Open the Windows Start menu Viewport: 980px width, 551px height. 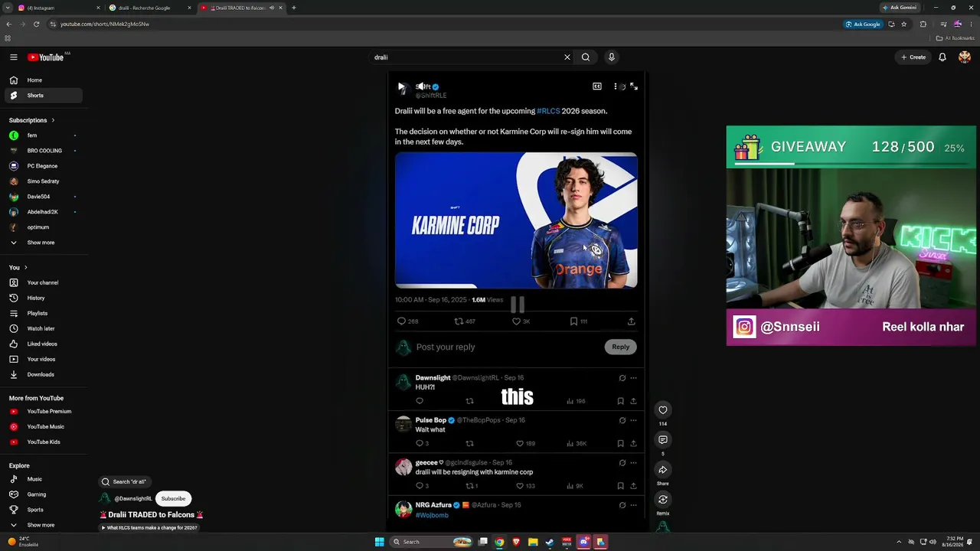pyautogui.click(x=379, y=542)
